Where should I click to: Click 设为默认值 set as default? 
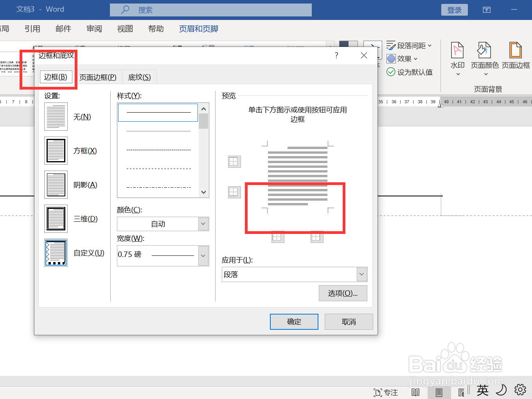click(410, 72)
